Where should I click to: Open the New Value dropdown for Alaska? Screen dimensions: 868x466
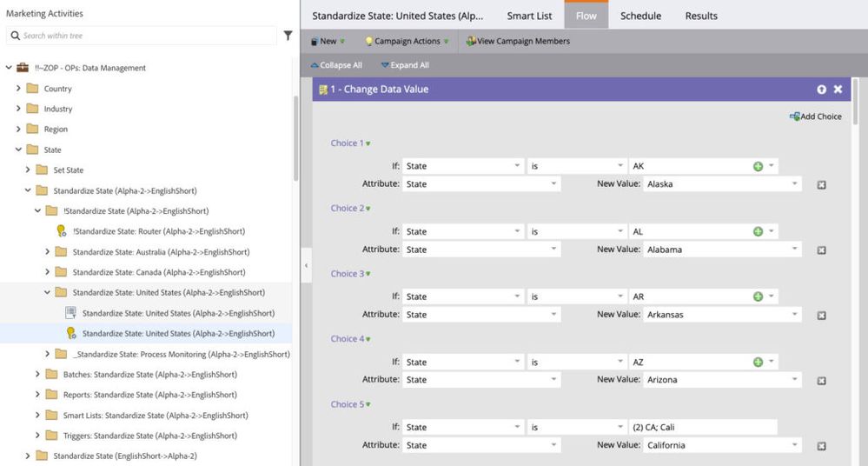pyautogui.click(x=795, y=184)
